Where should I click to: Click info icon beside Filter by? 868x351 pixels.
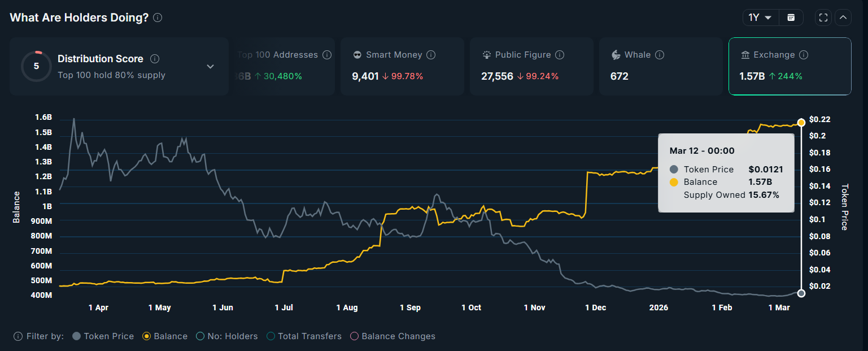click(x=18, y=336)
